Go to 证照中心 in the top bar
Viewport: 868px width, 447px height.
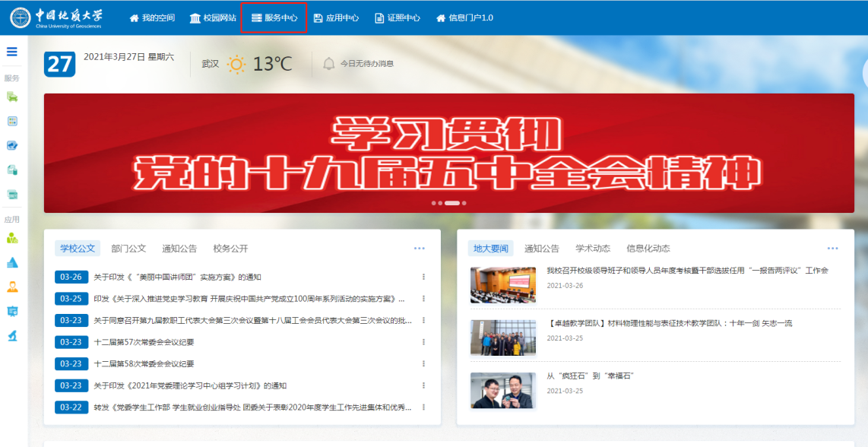398,17
